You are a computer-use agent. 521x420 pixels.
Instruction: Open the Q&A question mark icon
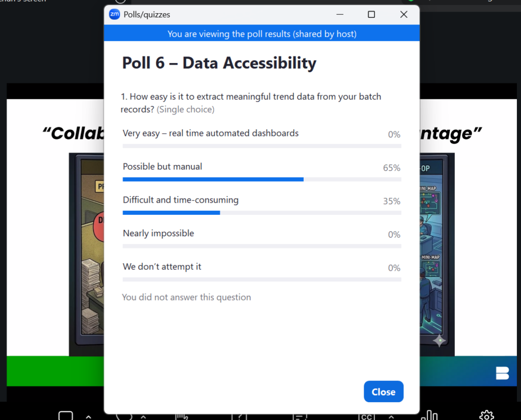(239, 416)
